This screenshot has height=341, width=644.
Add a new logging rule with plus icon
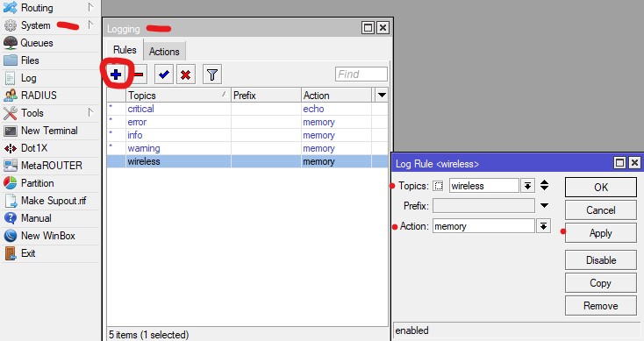[116, 75]
